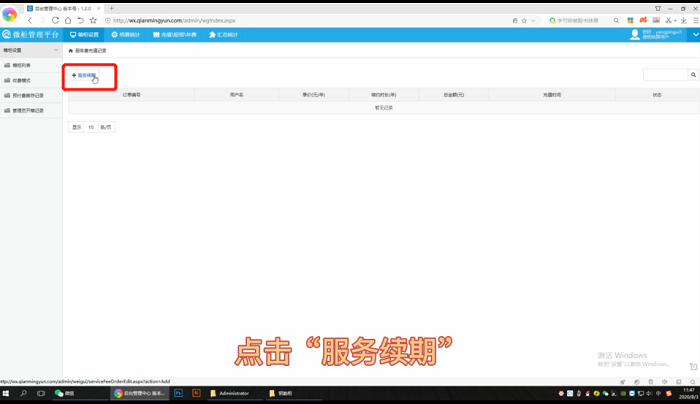Collapse the 微柜设置 sidebar section
The image size is (700, 404).
(56, 50)
